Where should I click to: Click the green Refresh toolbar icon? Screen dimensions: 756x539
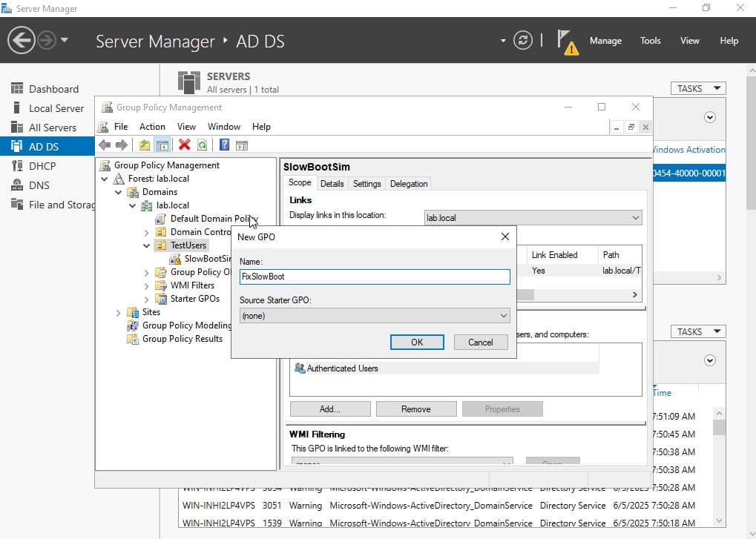[x=202, y=145]
